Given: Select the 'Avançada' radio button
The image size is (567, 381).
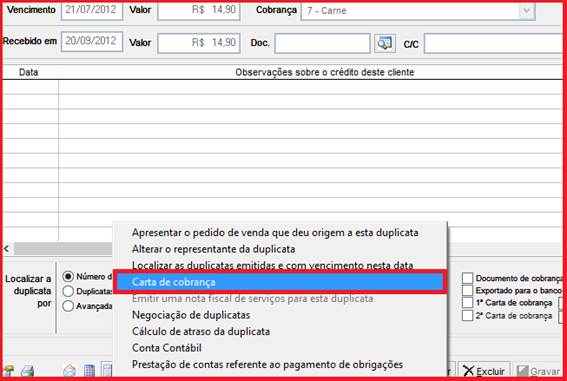Looking at the screenshot, I should [x=68, y=306].
